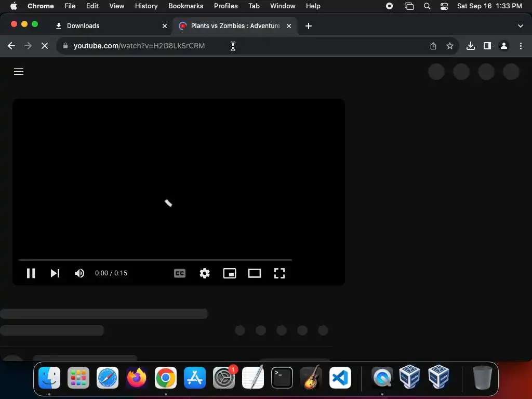The width and height of the screenshot is (532, 399).
Task: Launch Visual Studio Code from Dock
Action: [340, 378]
